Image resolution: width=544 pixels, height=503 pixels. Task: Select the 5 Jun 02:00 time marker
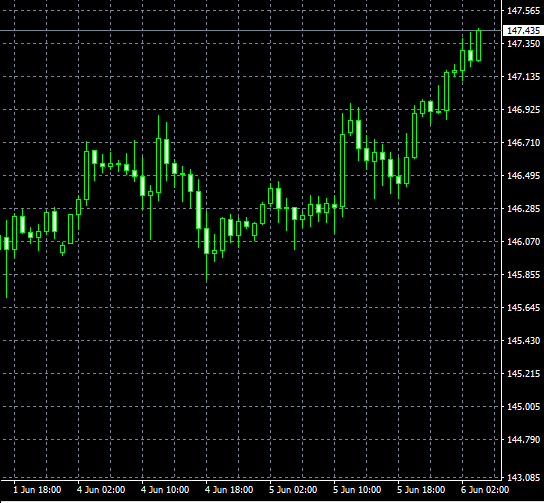293,490
